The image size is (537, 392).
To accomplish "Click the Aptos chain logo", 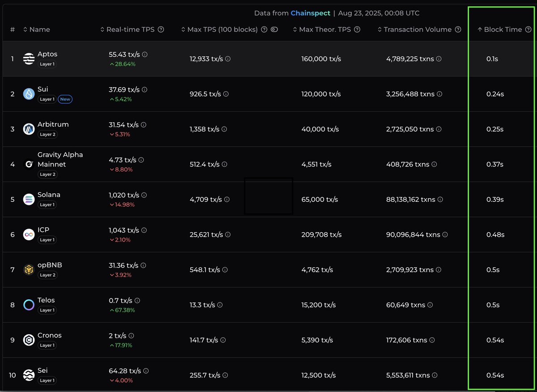I will click(29, 59).
